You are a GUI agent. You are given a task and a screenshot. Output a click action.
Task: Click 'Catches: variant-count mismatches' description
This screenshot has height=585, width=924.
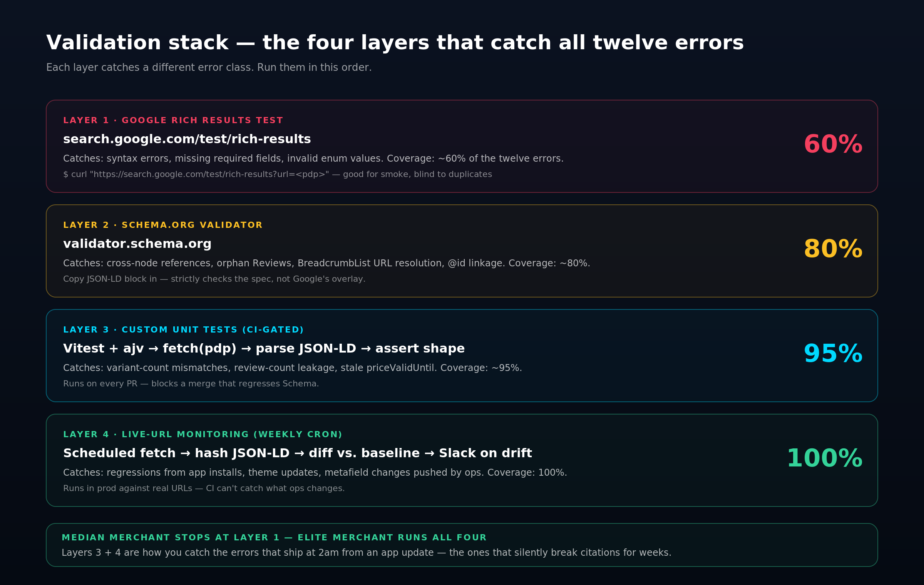pyautogui.click(x=293, y=368)
